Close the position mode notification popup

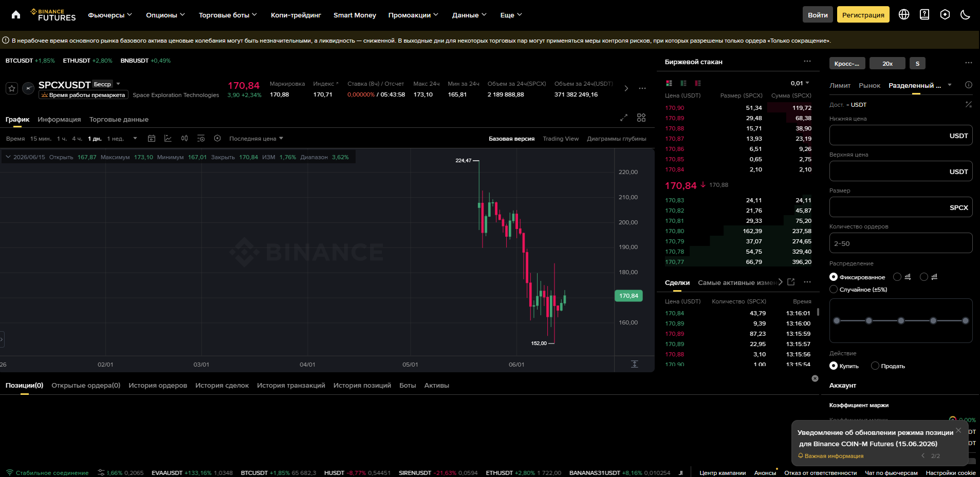(958, 430)
